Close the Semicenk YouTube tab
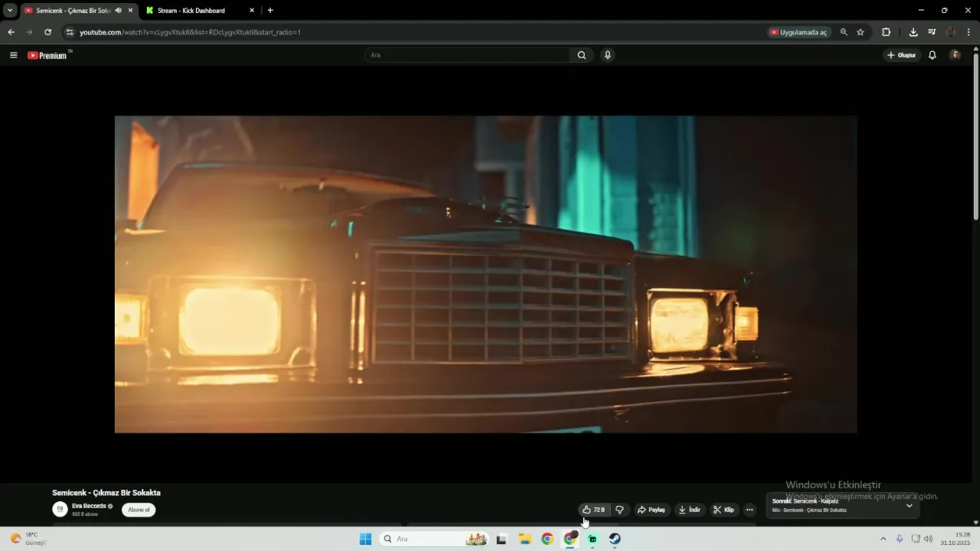This screenshot has width=980, height=551. pos(130,11)
